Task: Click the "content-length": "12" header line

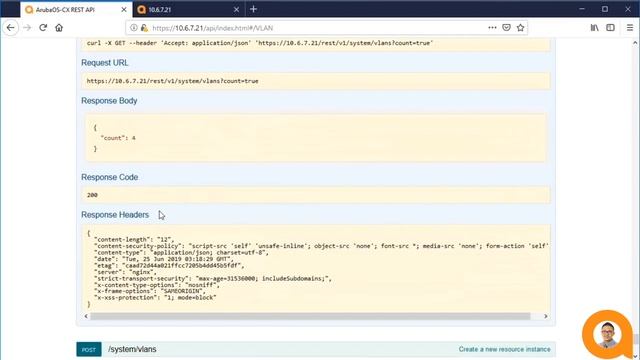Action: coord(134,240)
